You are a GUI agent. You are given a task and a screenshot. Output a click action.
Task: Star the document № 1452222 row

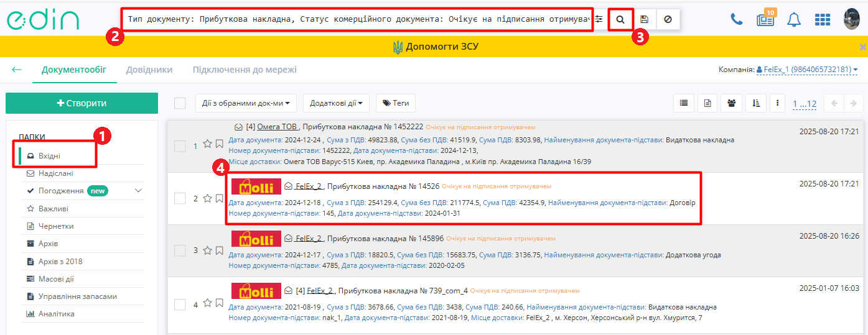point(208,145)
